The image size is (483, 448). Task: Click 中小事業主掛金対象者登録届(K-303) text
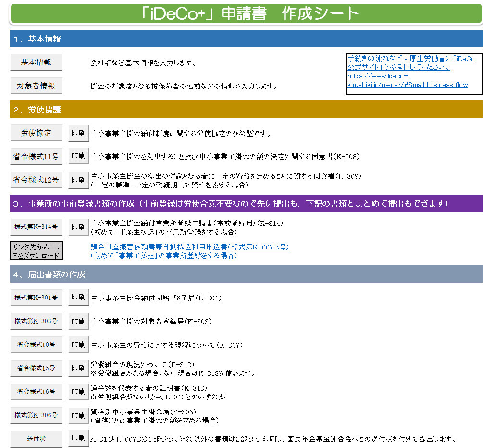click(x=151, y=322)
